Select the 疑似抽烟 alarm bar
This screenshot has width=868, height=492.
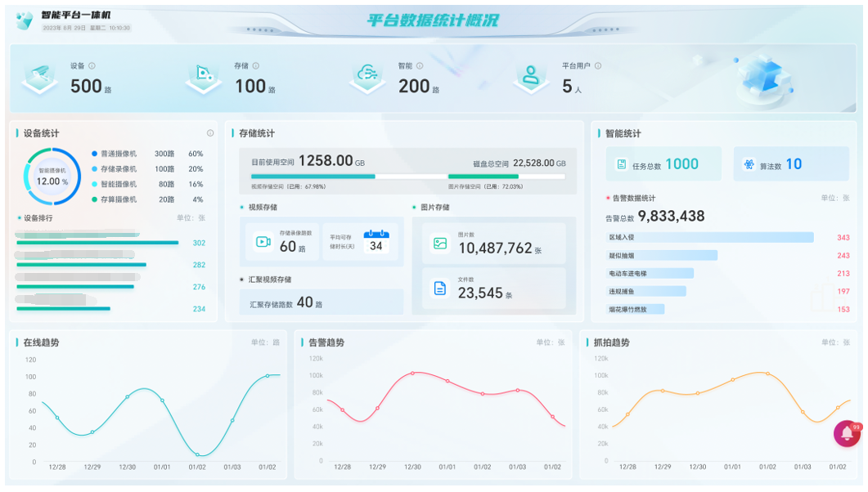coord(662,255)
